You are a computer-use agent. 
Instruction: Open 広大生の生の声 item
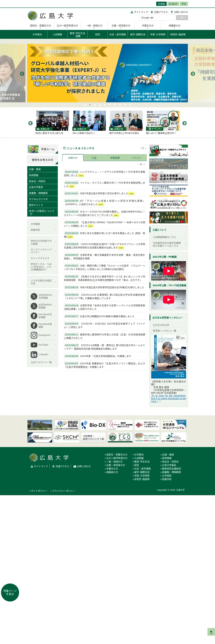point(169,325)
